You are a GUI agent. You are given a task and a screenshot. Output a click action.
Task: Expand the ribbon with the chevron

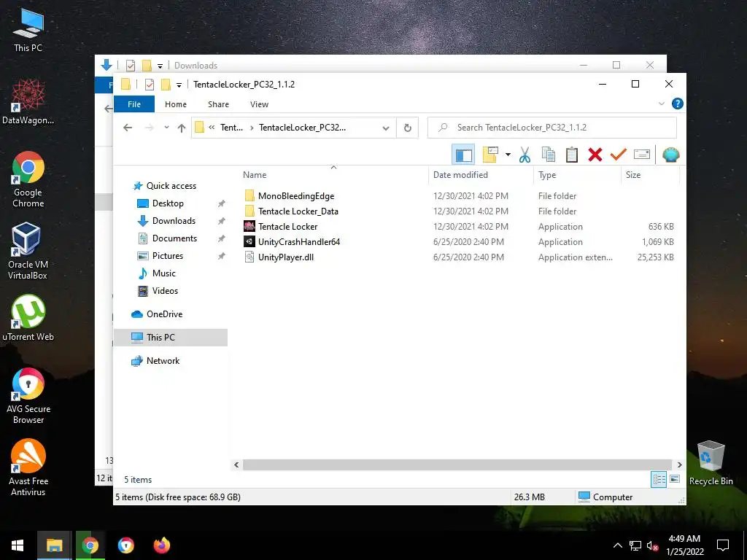click(661, 104)
